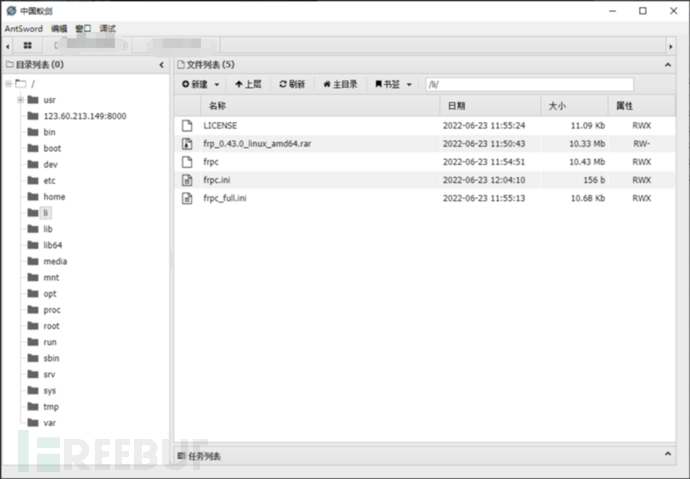The width and height of the screenshot is (690, 479).
Task: Click the 书签 bookmark button
Action: [387, 84]
